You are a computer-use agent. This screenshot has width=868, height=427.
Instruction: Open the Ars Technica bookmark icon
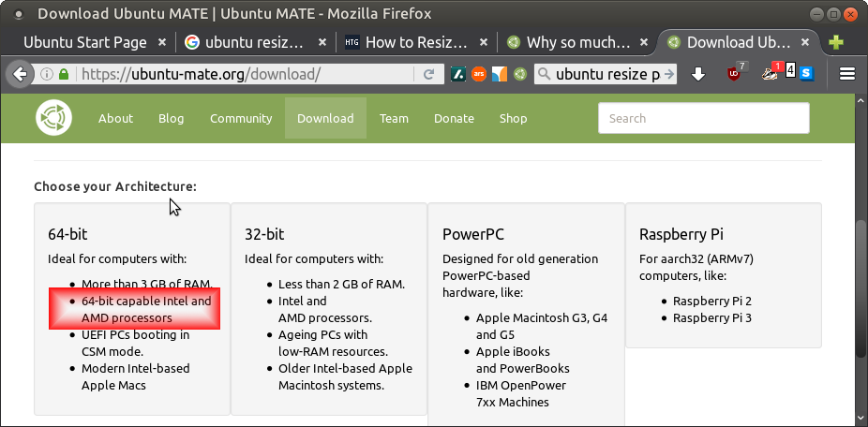click(x=479, y=74)
